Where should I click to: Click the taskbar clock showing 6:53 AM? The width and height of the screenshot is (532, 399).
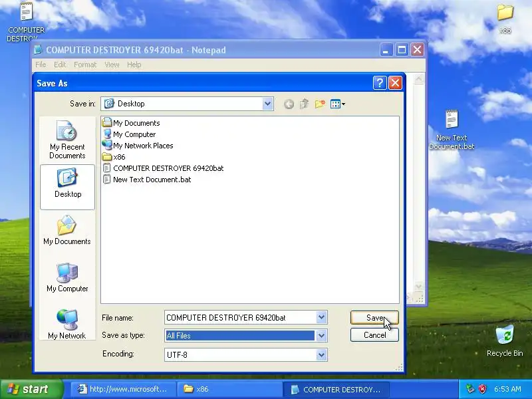[507, 389]
